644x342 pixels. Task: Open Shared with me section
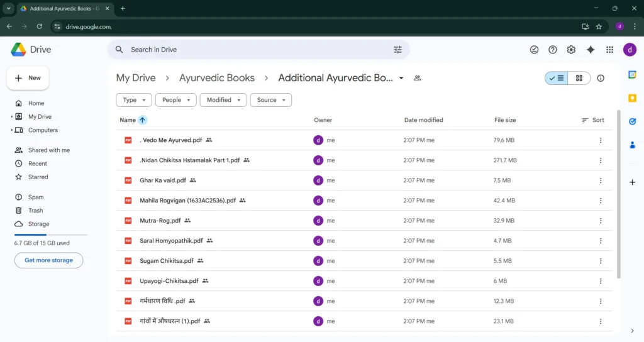coord(48,150)
